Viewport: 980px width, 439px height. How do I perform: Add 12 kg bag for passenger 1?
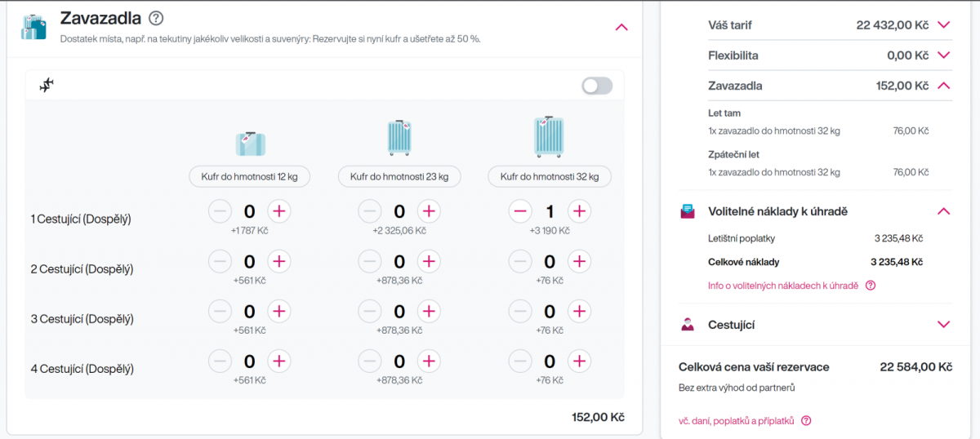point(279,212)
